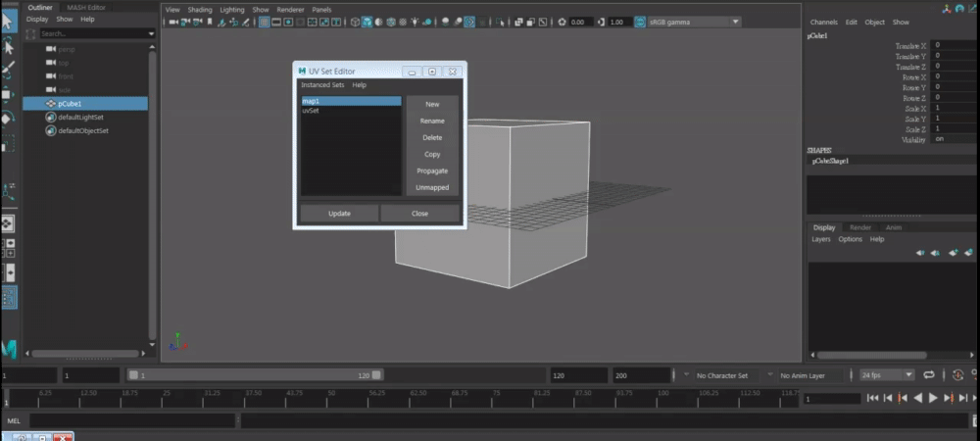980x441 pixels.
Task: Click Rename button in UV Set Editor
Action: coord(432,122)
